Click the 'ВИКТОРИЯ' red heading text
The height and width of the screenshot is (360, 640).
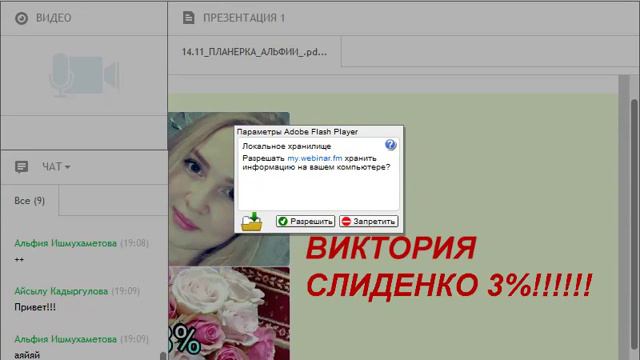(x=391, y=248)
